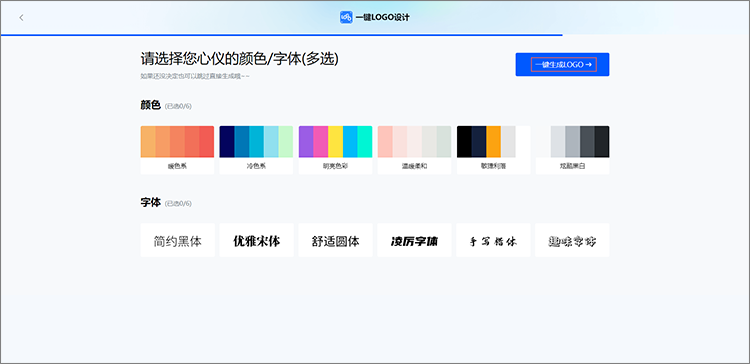Select the 暖色系 warm color palette
Image resolution: width=750 pixels, height=364 pixels.
(177, 150)
